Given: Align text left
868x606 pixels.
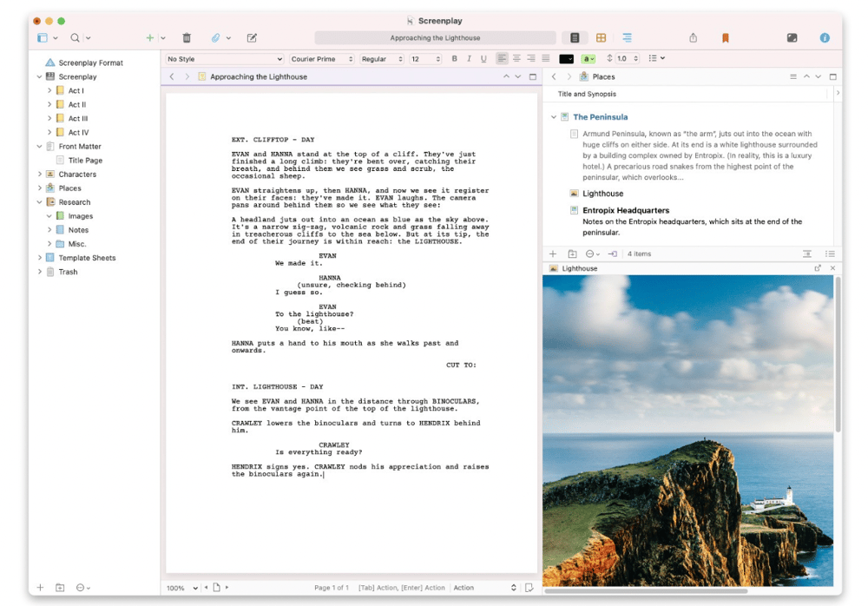Looking at the screenshot, I should [x=502, y=58].
